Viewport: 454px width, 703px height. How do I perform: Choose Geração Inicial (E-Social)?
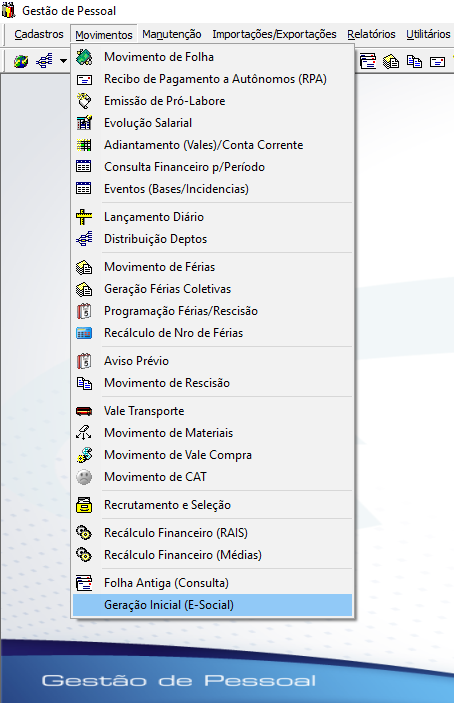(212, 605)
